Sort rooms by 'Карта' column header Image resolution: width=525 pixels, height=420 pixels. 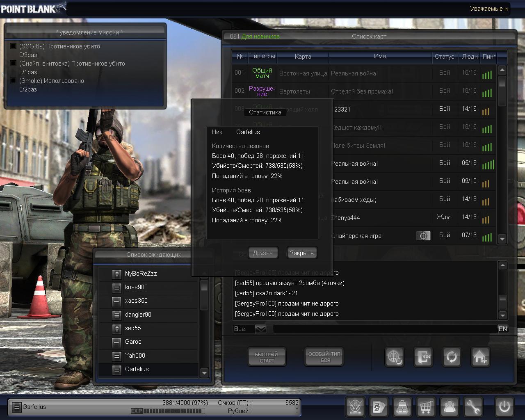pos(303,57)
